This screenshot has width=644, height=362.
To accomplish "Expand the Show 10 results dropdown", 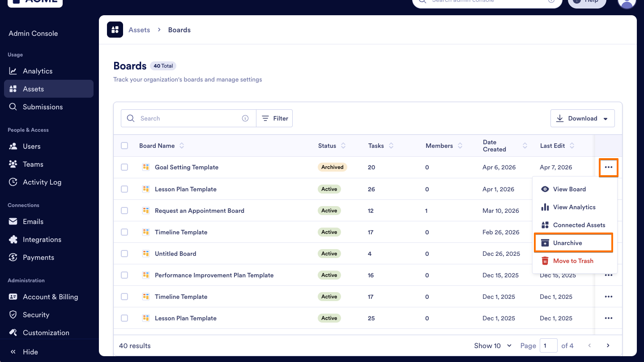I will [492, 345].
